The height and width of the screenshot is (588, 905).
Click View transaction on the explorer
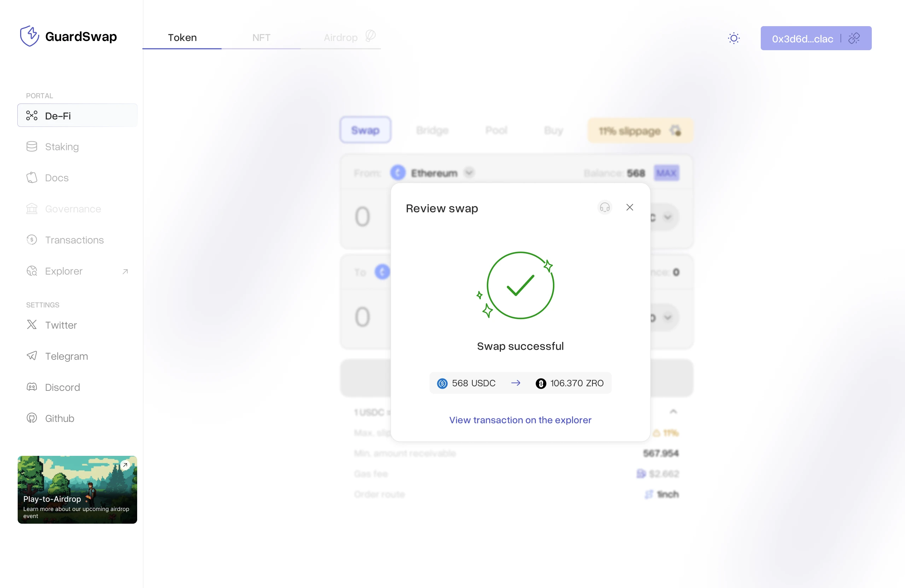(x=520, y=420)
